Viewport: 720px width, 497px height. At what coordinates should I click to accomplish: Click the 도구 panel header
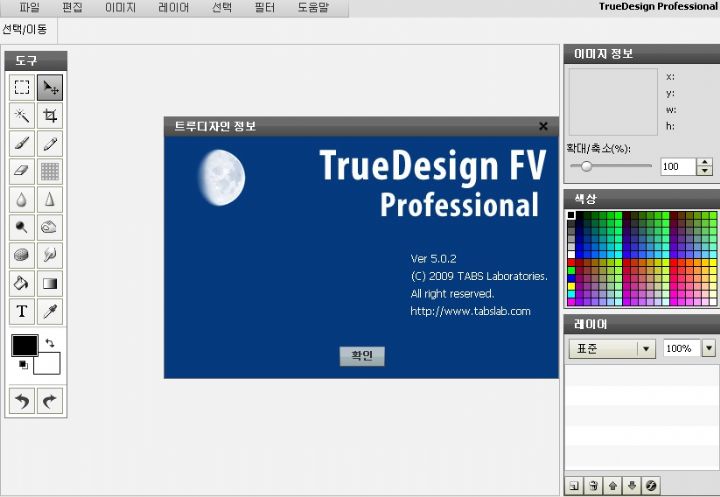coord(36,61)
